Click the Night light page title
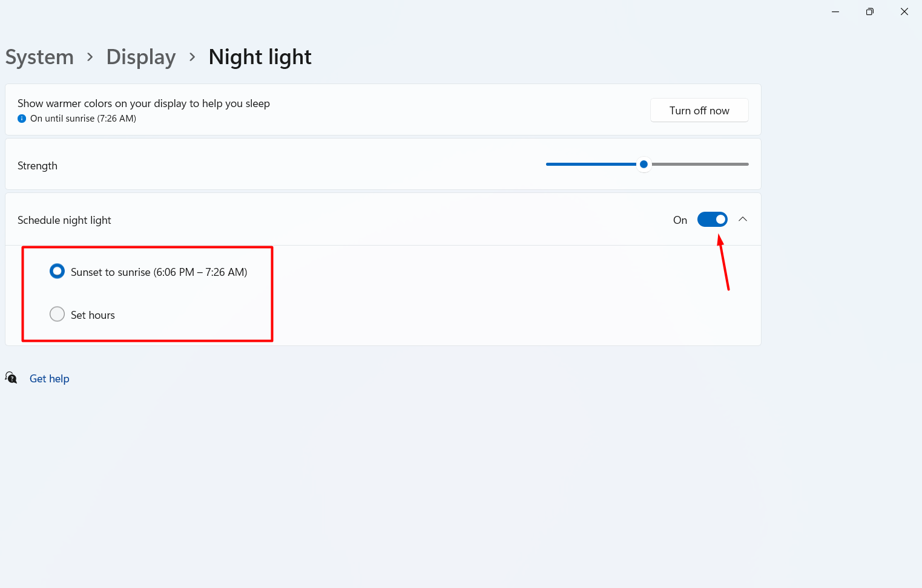 coord(260,57)
